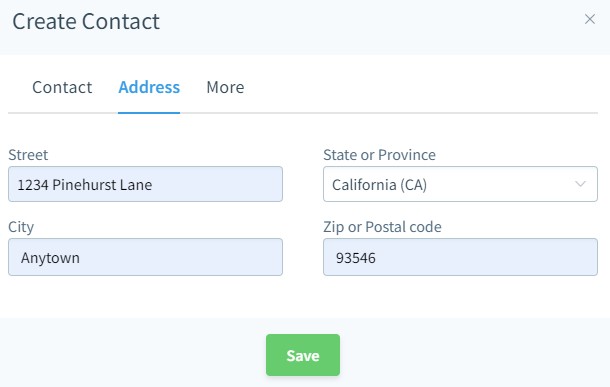
Task: Click the California (CA) selected value text
Action: click(379, 185)
